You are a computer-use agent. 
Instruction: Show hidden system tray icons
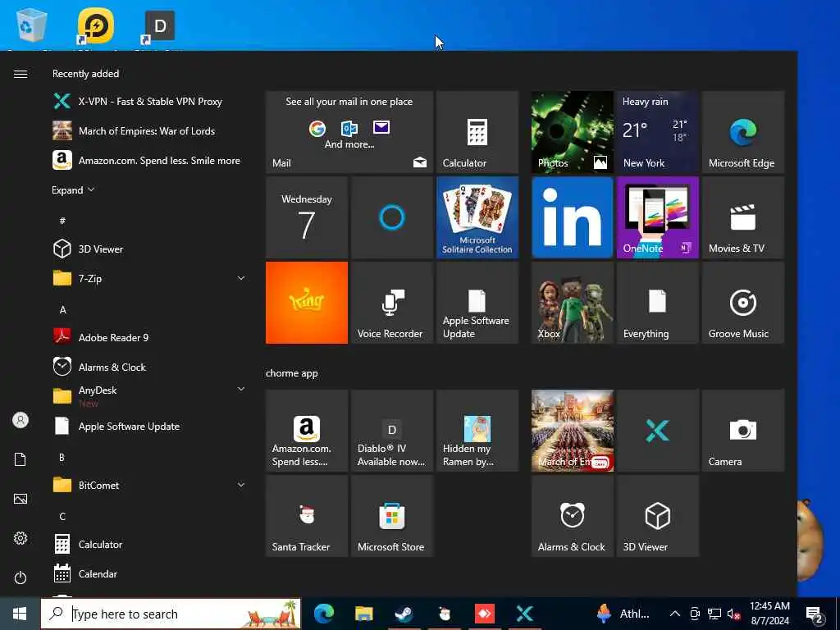click(675, 614)
